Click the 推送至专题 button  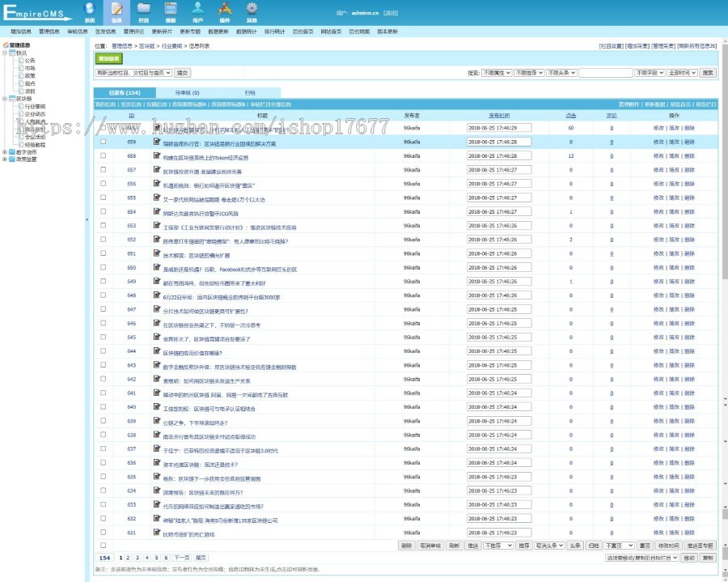pos(700,546)
